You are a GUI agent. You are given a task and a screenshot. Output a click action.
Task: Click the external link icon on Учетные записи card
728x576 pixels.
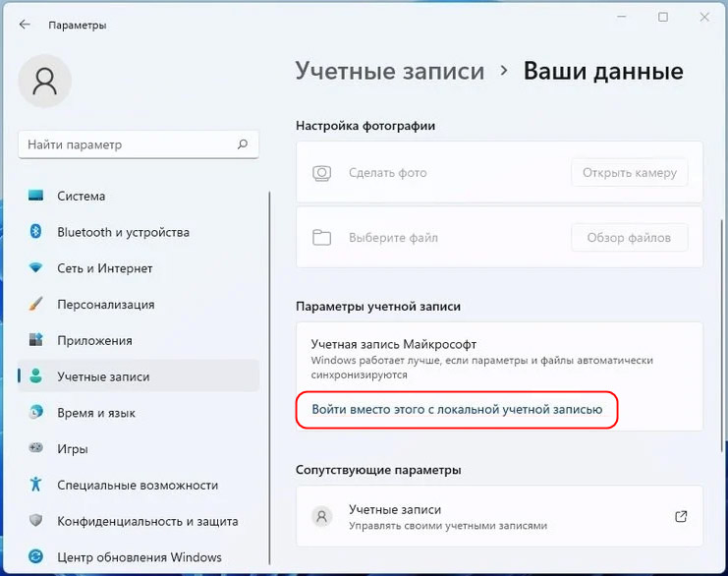(x=681, y=516)
